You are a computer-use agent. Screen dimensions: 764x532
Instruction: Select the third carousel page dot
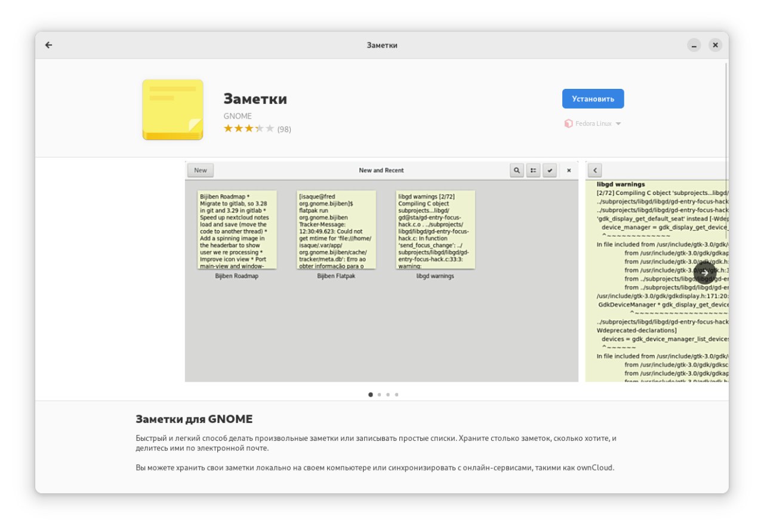(388, 394)
